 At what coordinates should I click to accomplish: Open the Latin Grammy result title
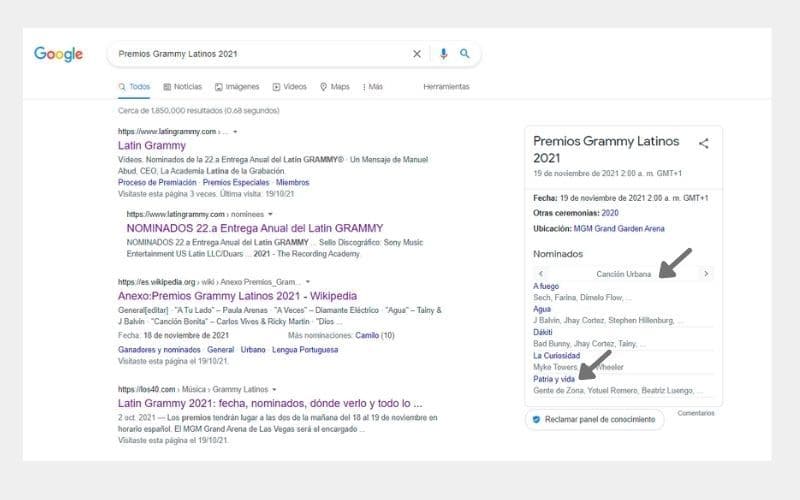[x=152, y=145]
